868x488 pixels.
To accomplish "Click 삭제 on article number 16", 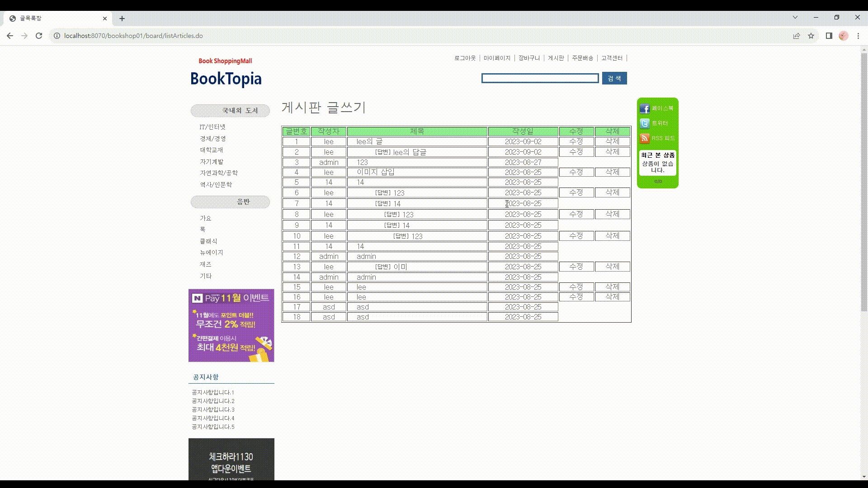I will [613, 297].
